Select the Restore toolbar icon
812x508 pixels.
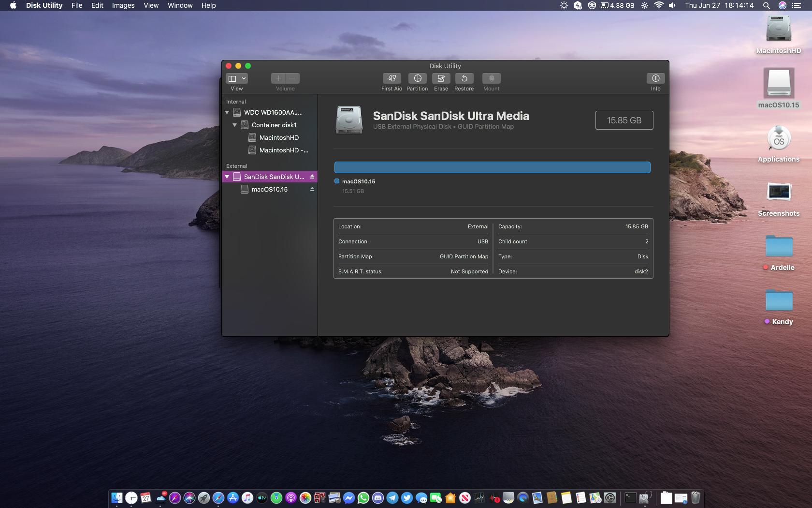click(x=464, y=78)
